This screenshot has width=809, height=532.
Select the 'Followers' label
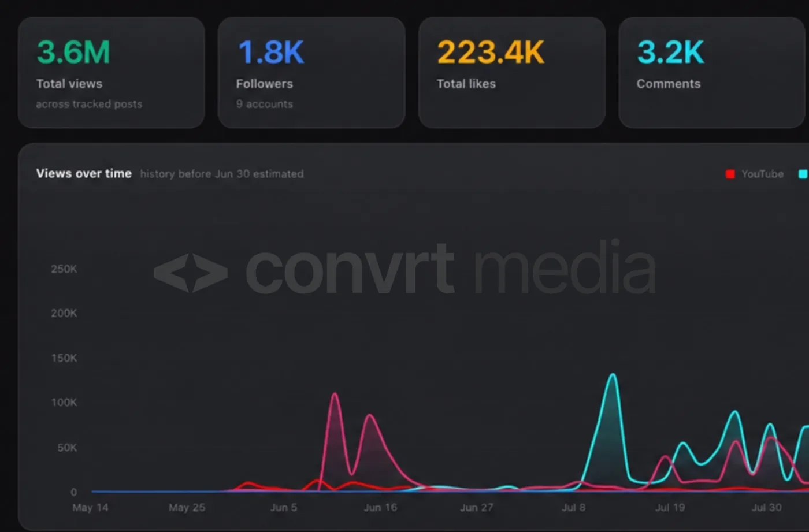[265, 84]
